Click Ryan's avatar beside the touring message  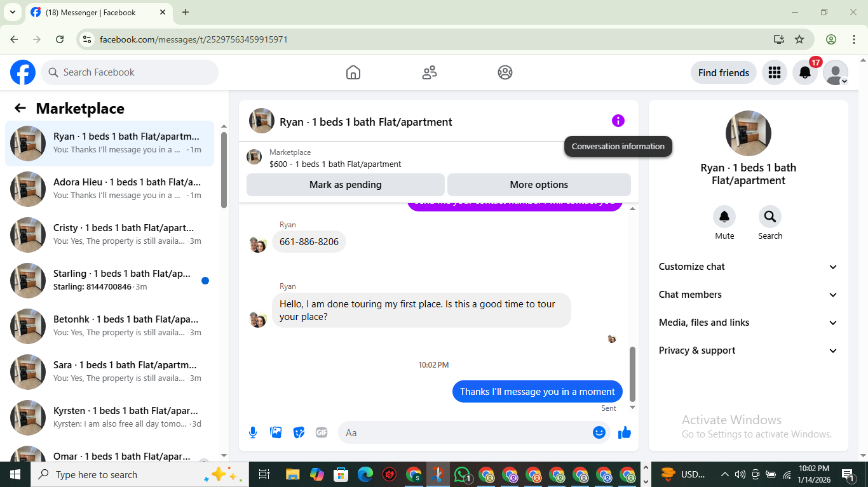tap(258, 319)
